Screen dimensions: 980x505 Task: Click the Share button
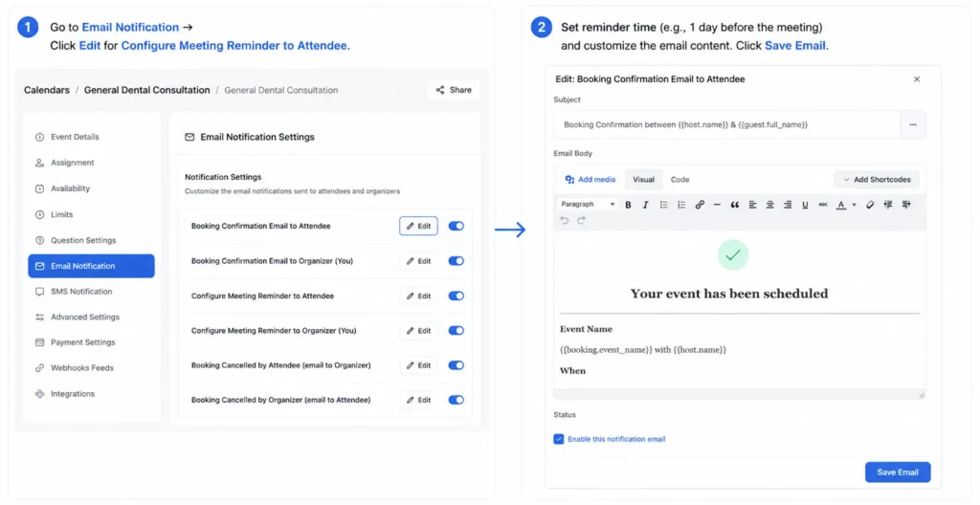click(x=454, y=90)
